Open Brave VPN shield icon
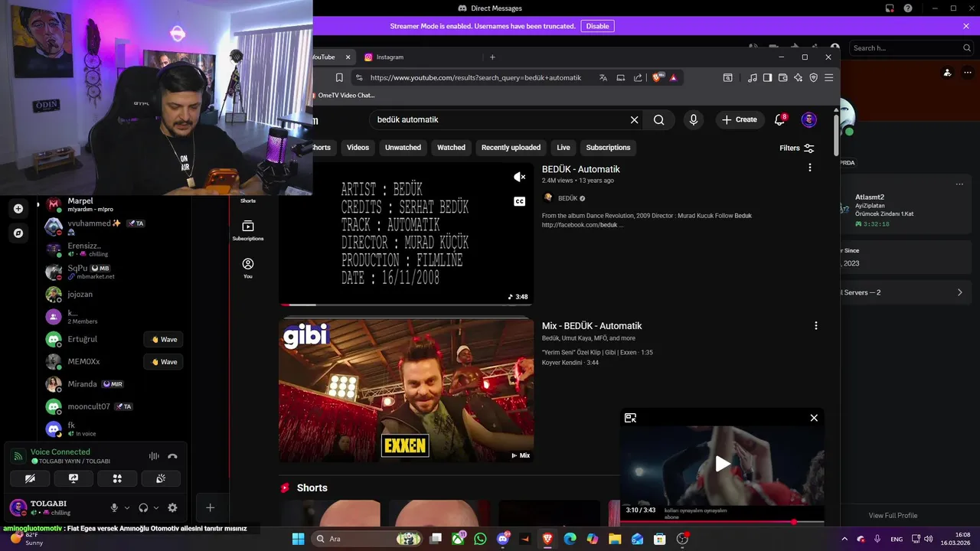 tap(813, 77)
